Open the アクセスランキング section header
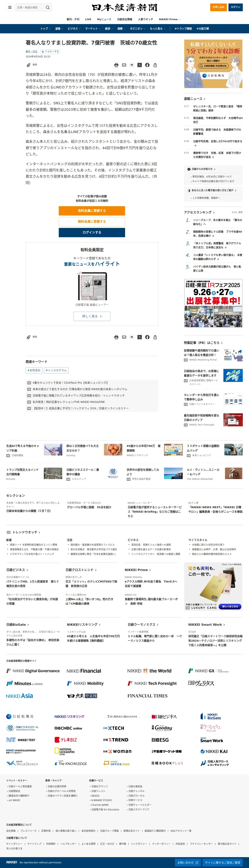Screen dimensions: 249x868 click(199, 212)
